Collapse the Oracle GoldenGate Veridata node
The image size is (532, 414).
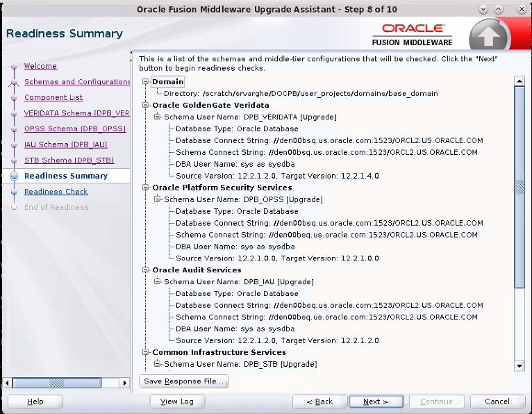point(146,105)
